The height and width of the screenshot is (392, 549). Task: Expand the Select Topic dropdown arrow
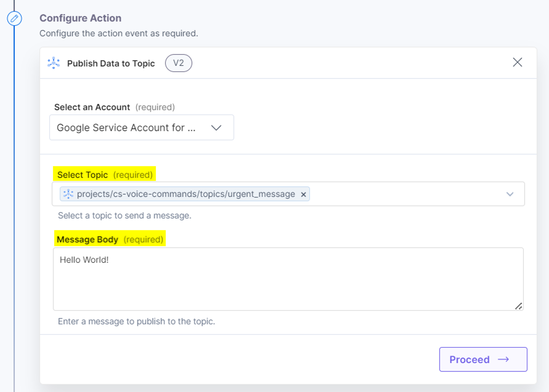click(510, 194)
